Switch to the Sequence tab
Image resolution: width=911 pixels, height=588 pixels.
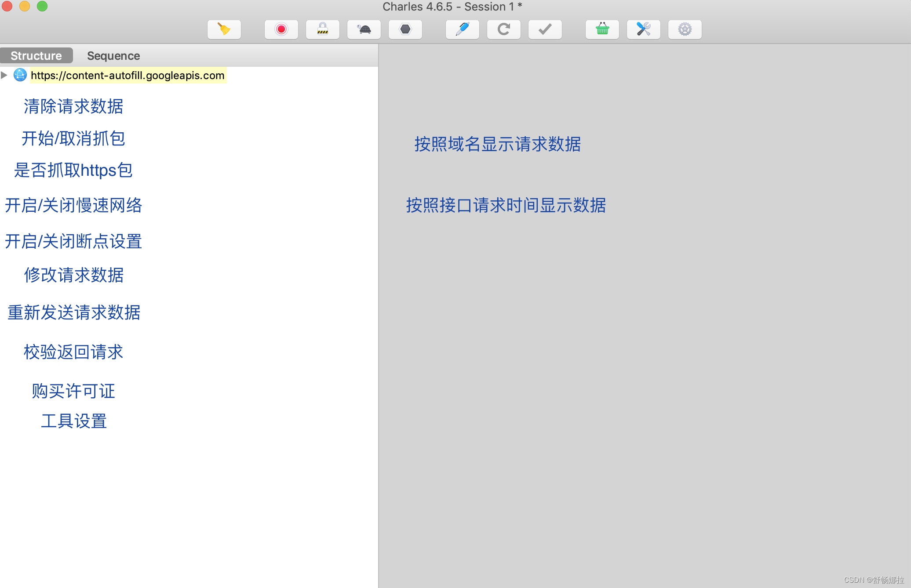[x=113, y=56]
